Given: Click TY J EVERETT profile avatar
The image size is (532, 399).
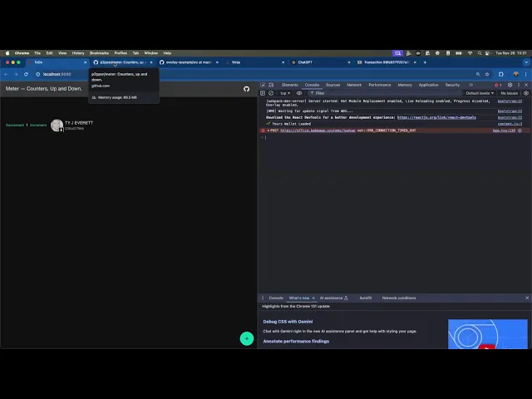Looking at the screenshot, I should tap(57, 126).
